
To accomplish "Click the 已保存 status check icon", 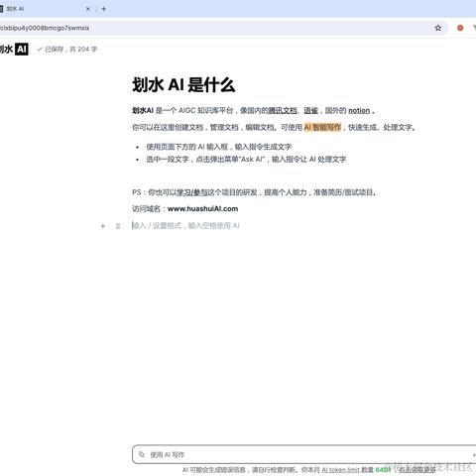I will click(x=40, y=50).
